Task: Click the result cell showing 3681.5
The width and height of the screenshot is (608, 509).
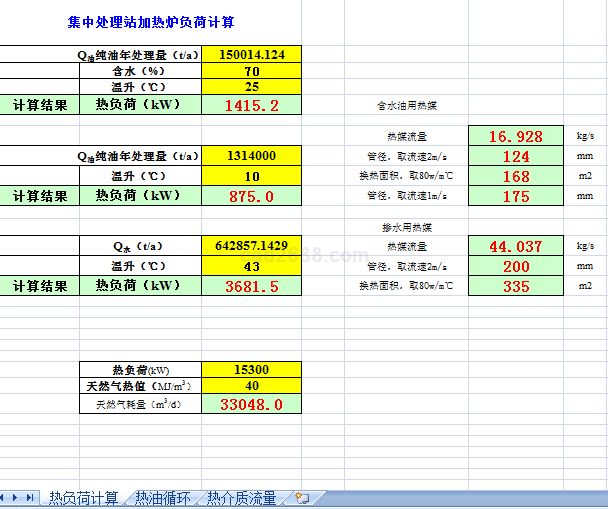Action: pos(251,286)
